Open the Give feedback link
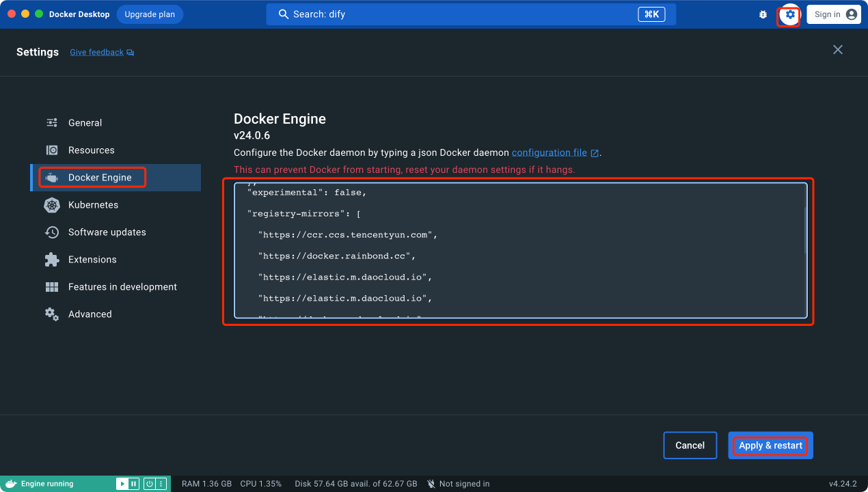Image resolution: width=868 pixels, height=492 pixels. [96, 53]
